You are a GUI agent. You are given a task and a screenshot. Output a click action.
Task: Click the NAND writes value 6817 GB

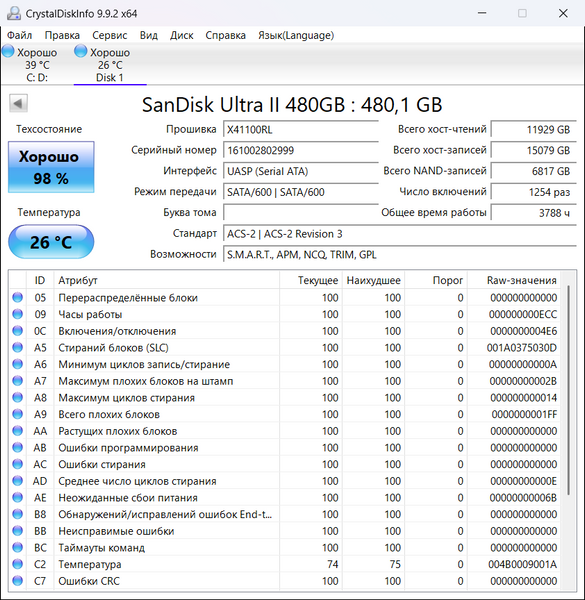tap(533, 171)
